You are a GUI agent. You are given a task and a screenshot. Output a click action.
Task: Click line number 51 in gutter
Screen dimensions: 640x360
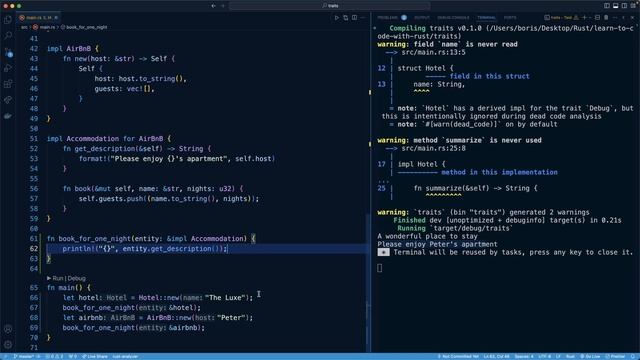pyautogui.click(x=33, y=139)
